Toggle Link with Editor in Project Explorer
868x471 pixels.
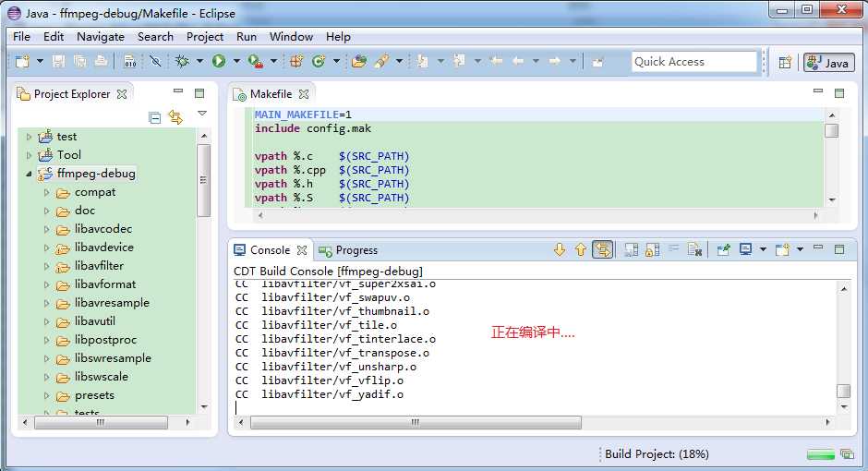point(175,117)
